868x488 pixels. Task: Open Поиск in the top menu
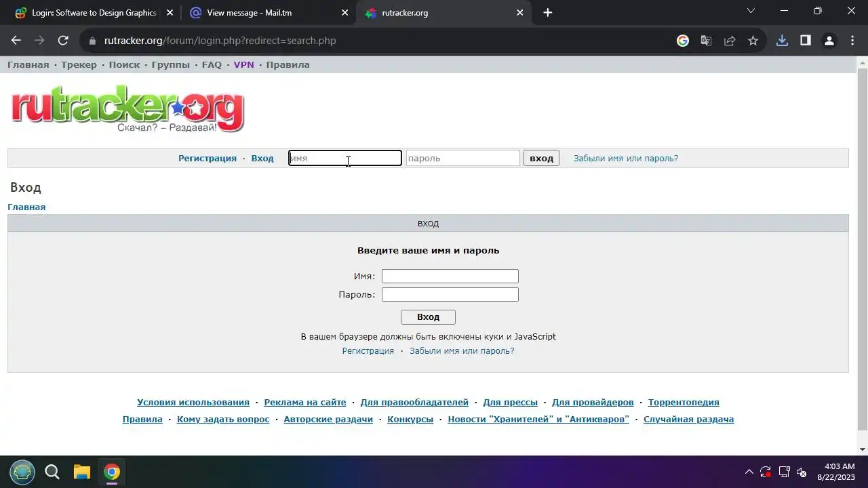[124, 65]
